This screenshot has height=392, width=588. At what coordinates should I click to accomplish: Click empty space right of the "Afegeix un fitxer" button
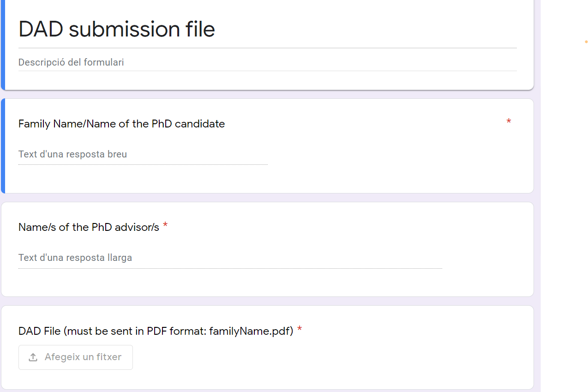click(323, 357)
